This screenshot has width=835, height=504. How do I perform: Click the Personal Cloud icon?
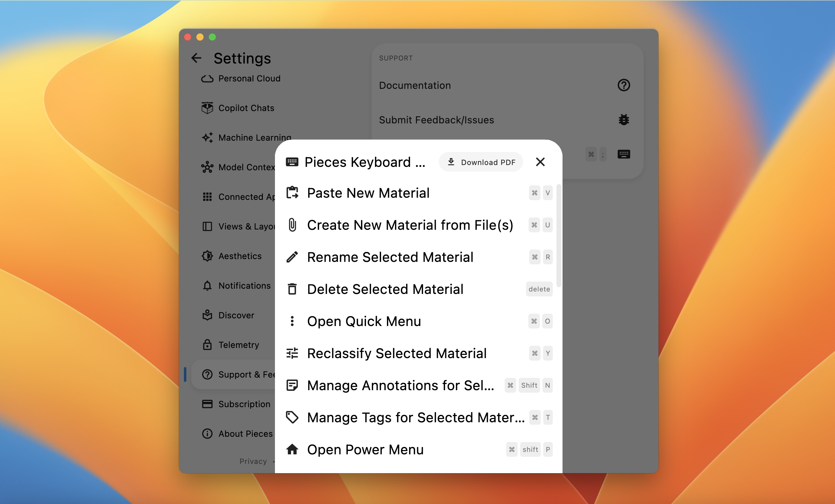[x=207, y=79]
